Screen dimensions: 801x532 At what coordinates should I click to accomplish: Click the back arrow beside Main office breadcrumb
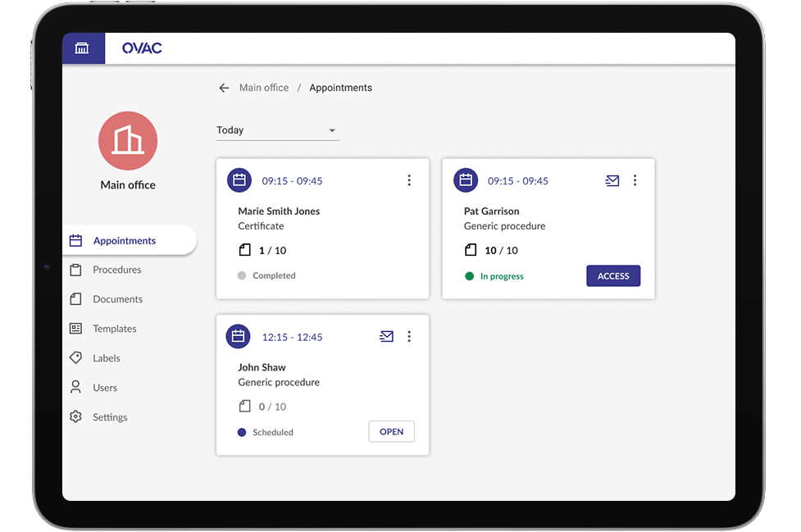[224, 88]
